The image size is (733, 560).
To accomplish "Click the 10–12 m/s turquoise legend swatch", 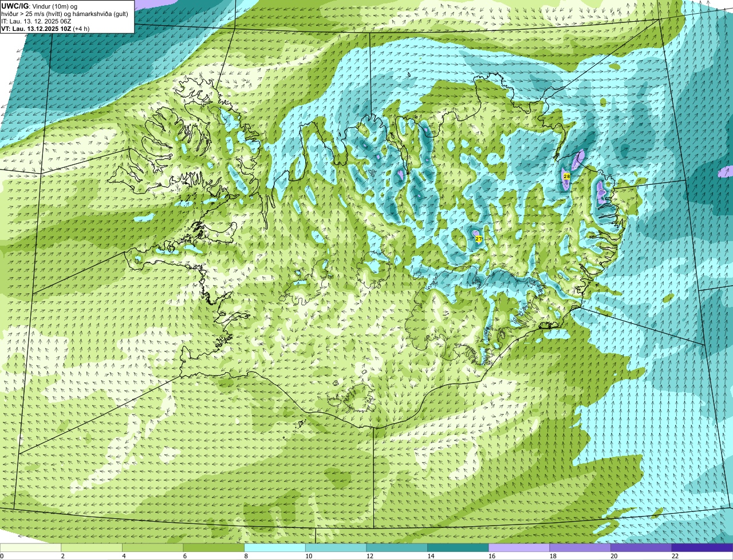I will point(336,547).
